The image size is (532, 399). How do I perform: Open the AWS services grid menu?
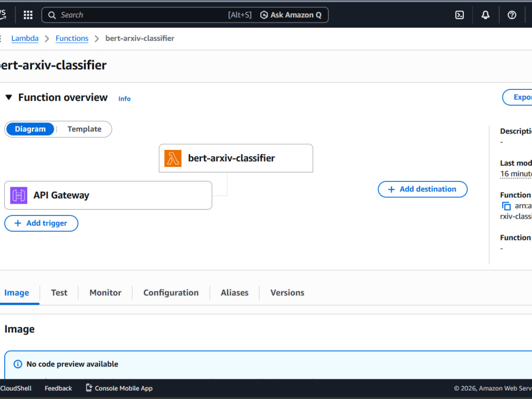[x=28, y=15]
